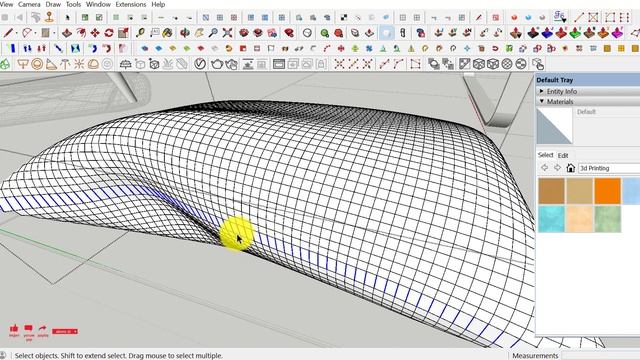Click the square with crossed diagonals icon

593,17
